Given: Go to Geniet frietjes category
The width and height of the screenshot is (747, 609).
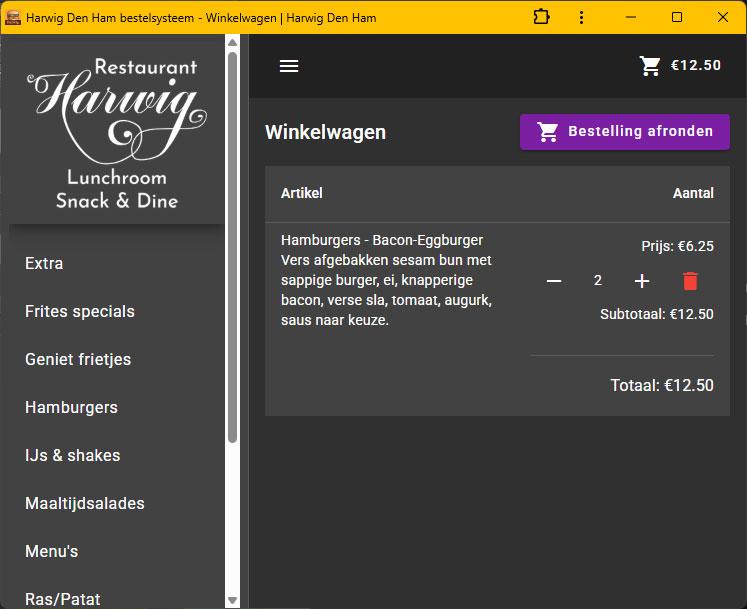Looking at the screenshot, I should pyautogui.click(x=78, y=360).
